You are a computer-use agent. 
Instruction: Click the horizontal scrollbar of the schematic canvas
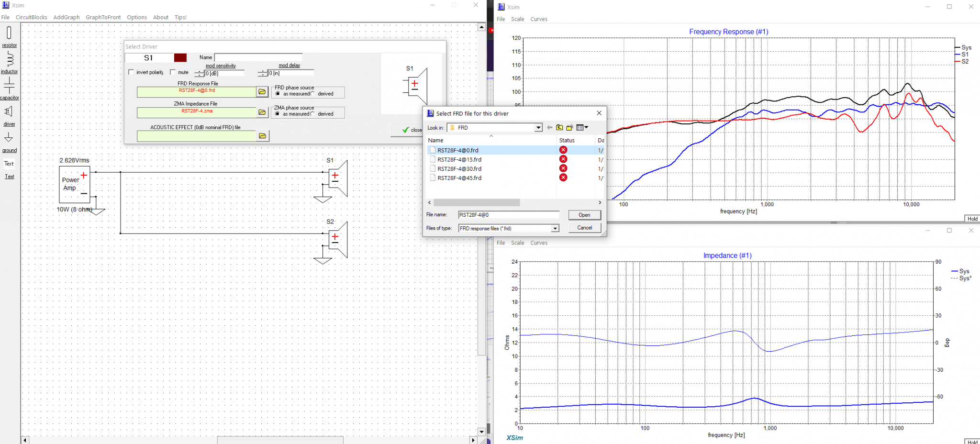point(280,440)
